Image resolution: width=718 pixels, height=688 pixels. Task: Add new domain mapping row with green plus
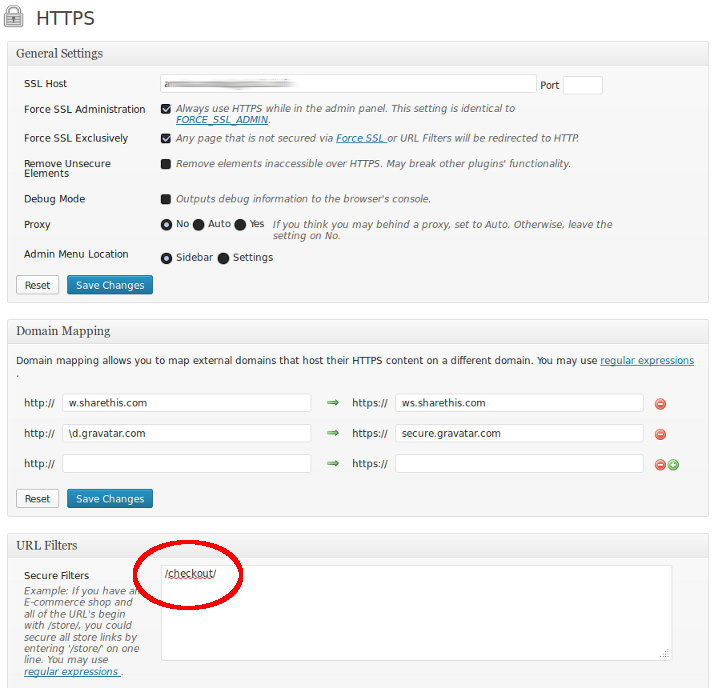pos(673,465)
